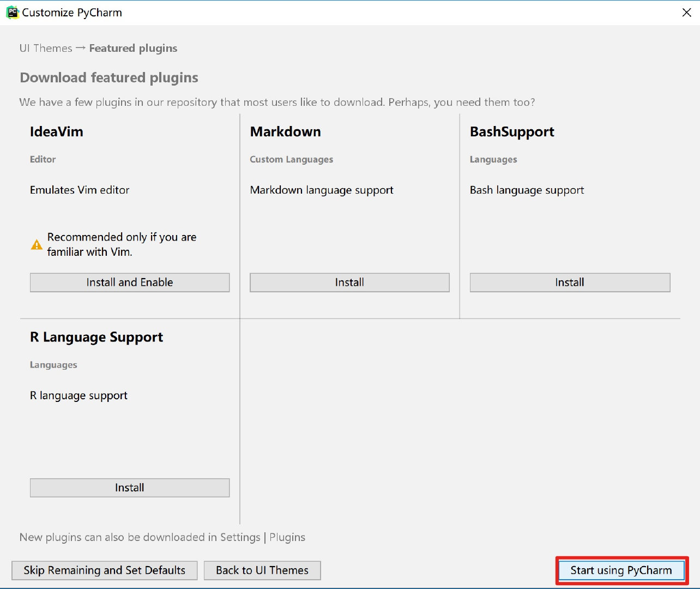Close the Customize PyCharm window
Viewport: 700px width, 589px height.
tap(686, 13)
